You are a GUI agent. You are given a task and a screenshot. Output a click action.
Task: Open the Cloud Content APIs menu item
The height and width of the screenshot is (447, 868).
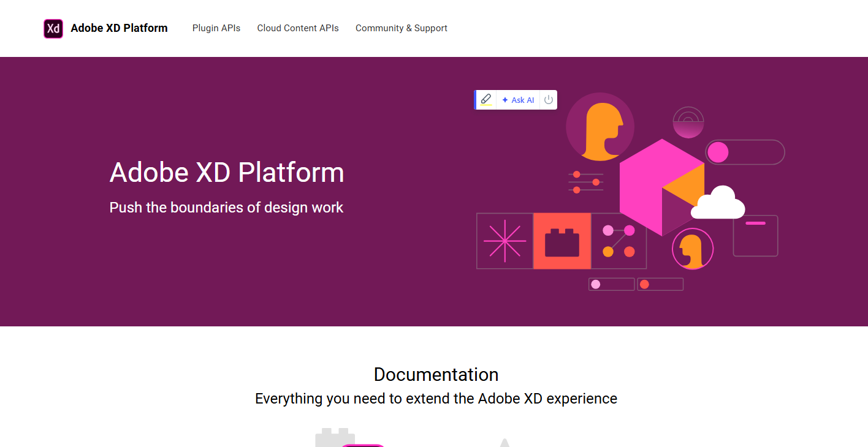pos(298,28)
